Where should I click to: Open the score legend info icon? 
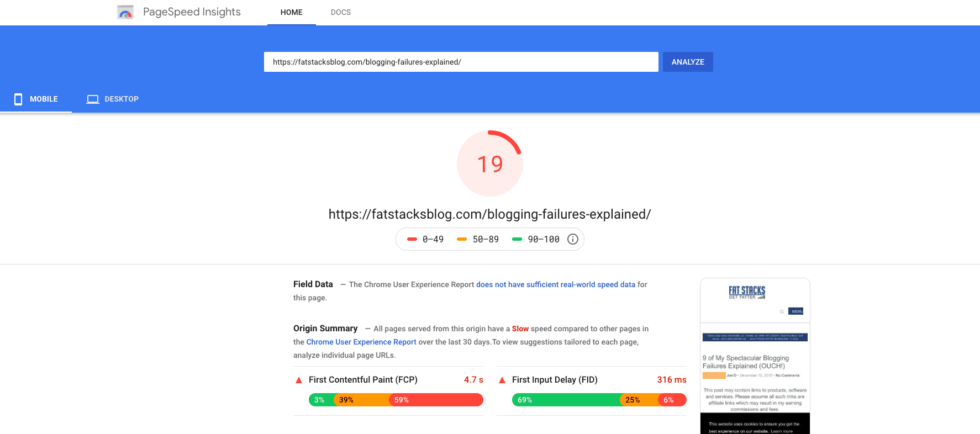click(572, 239)
